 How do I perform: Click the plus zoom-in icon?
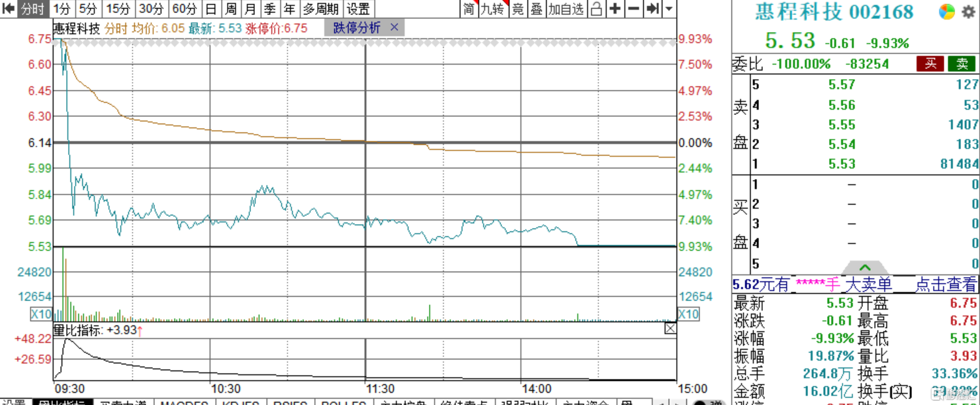point(615,9)
